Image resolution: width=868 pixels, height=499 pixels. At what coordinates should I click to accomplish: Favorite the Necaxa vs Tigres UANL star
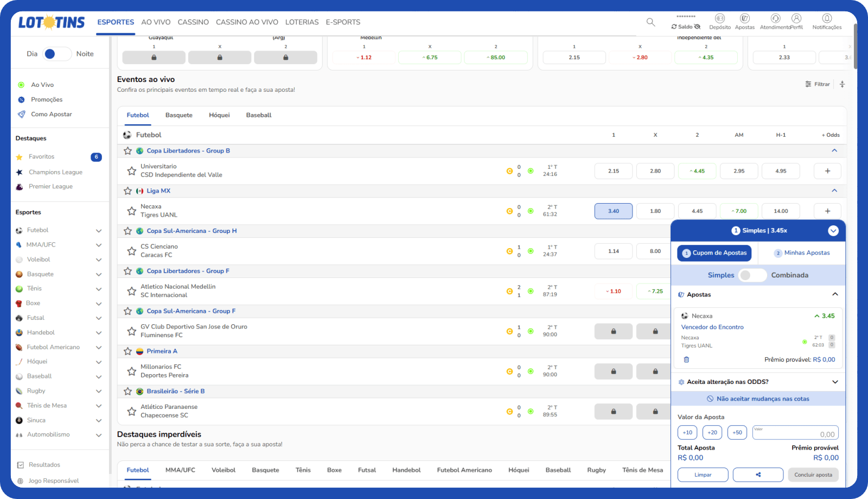(132, 211)
